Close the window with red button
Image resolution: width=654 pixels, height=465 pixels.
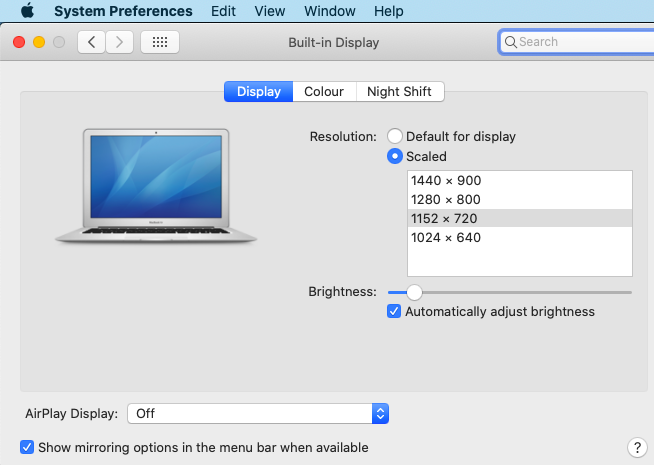pos(19,42)
